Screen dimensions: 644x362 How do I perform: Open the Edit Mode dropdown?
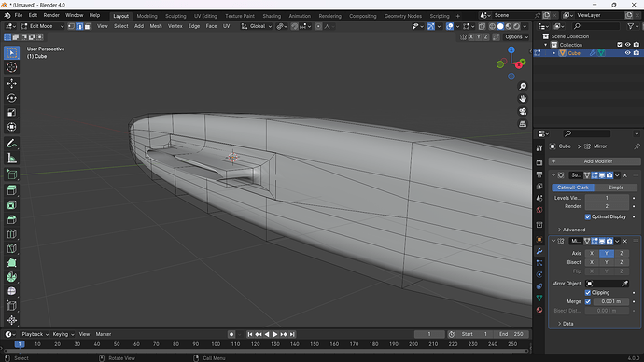click(x=42, y=26)
